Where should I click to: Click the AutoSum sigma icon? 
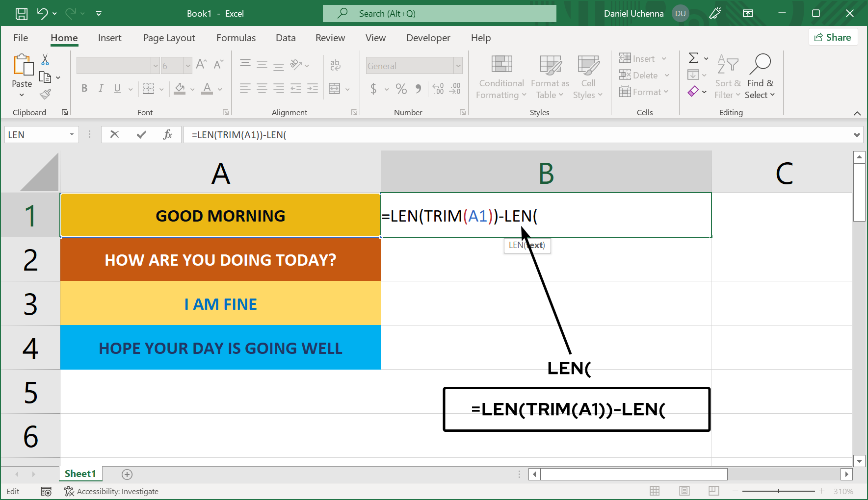point(693,58)
